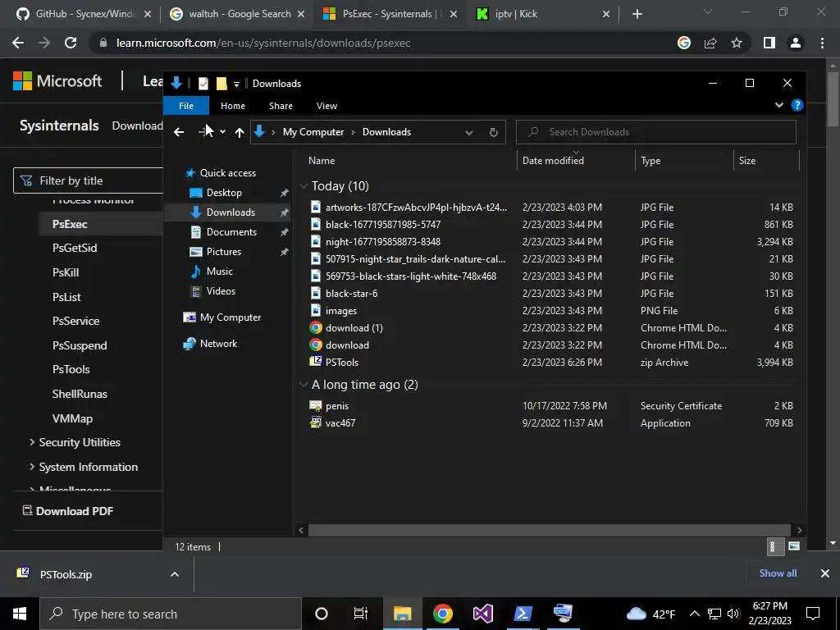840x630 pixels.
Task: Click the blue Help question mark icon
Action: point(797,105)
